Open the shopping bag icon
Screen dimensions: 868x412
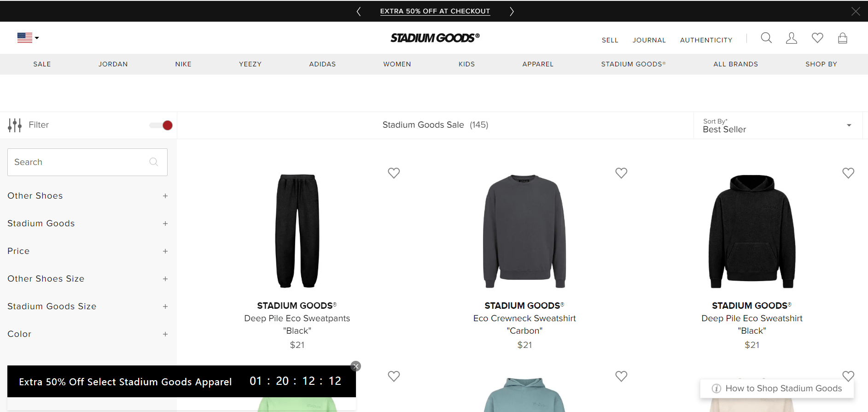[x=843, y=38]
